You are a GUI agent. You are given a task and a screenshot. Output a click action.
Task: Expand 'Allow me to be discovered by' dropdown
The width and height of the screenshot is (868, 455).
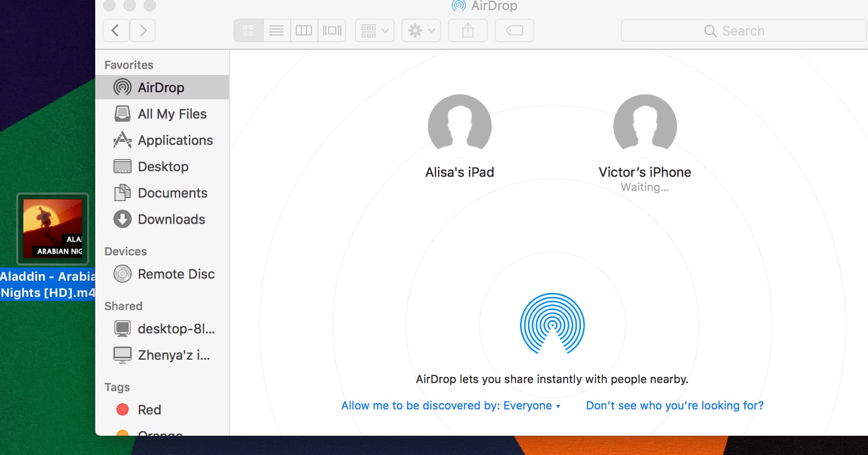tap(451, 405)
